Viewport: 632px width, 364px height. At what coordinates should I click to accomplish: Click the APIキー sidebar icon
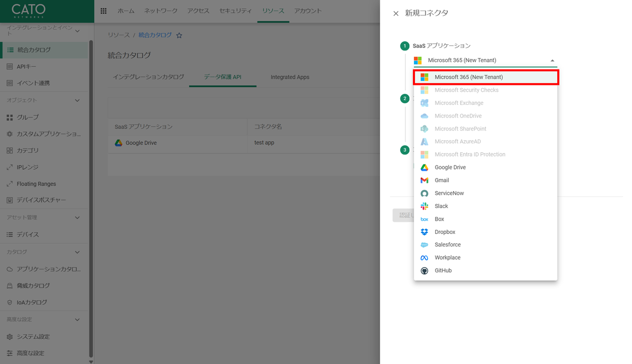pyautogui.click(x=10, y=67)
